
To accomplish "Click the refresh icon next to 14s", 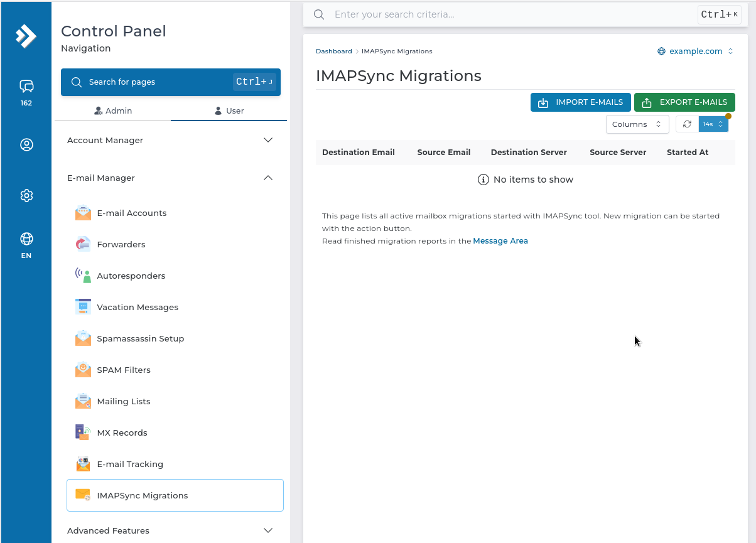I will 687,124.
